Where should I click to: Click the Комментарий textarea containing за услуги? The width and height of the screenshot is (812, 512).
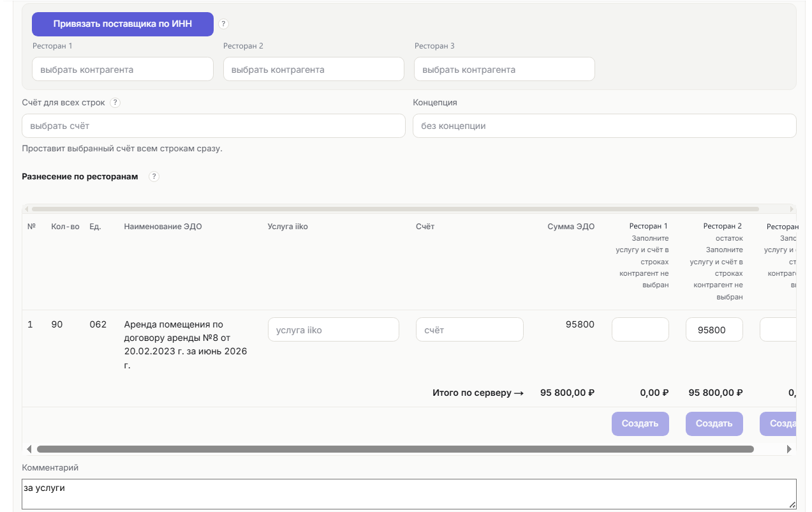click(409, 494)
